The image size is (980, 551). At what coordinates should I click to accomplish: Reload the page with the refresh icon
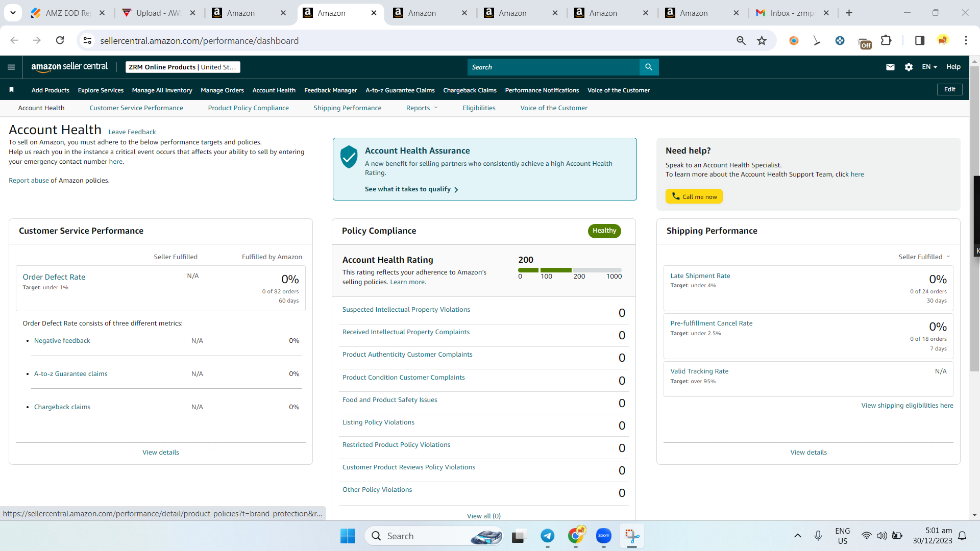[x=60, y=40]
